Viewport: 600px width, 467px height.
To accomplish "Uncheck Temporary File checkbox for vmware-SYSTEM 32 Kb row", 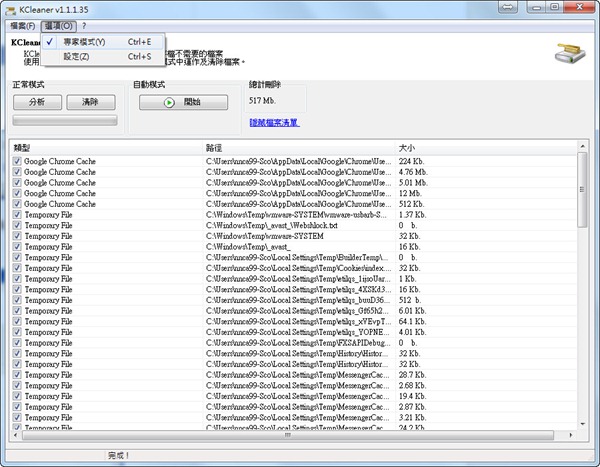I will pos(17,236).
